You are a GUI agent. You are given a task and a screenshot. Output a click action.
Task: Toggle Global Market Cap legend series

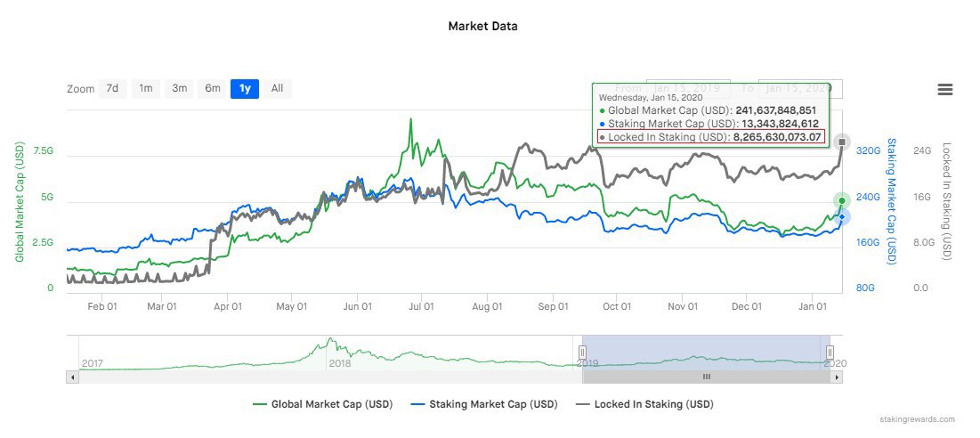pos(322,404)
